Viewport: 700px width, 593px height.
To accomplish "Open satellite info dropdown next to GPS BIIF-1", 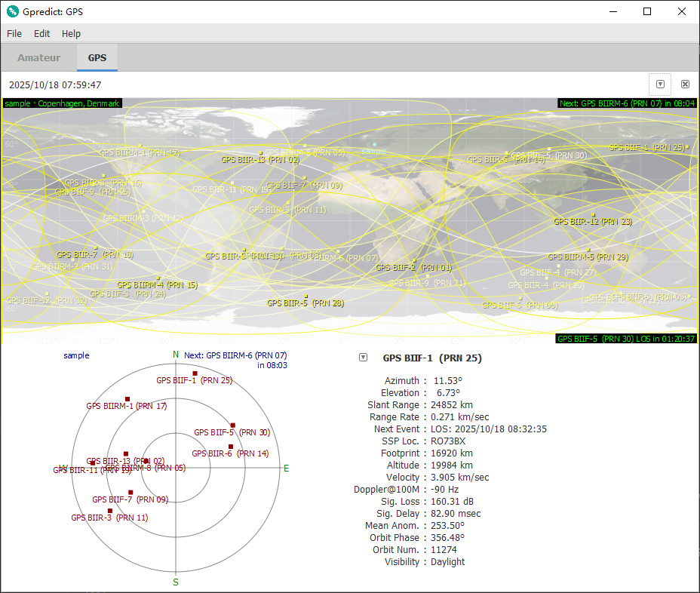I will [x=364, y=357].
